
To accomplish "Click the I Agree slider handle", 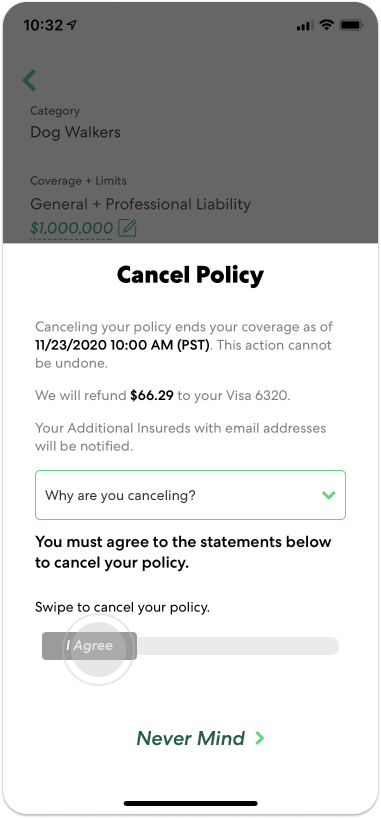I will pos(89,646).
